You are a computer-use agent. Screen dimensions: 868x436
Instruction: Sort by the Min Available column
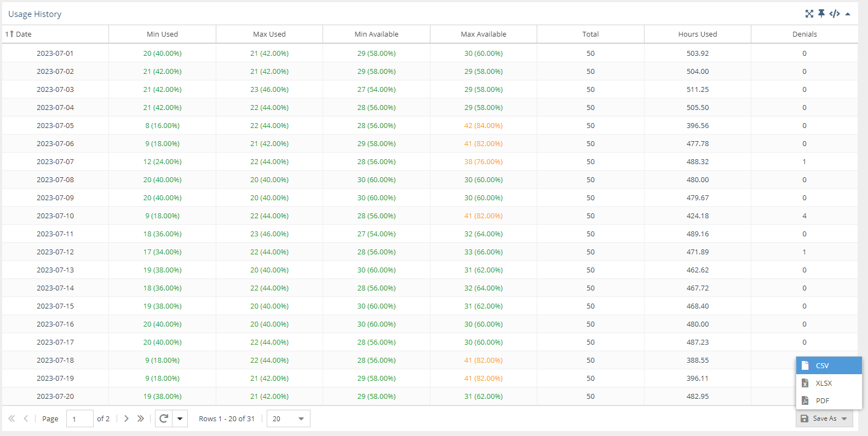tap(376, 34)
